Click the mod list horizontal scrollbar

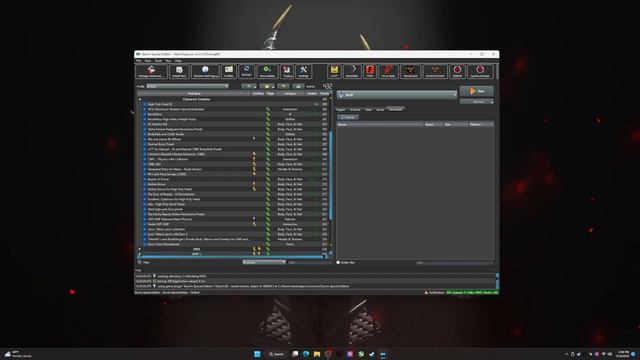[233, 257]
